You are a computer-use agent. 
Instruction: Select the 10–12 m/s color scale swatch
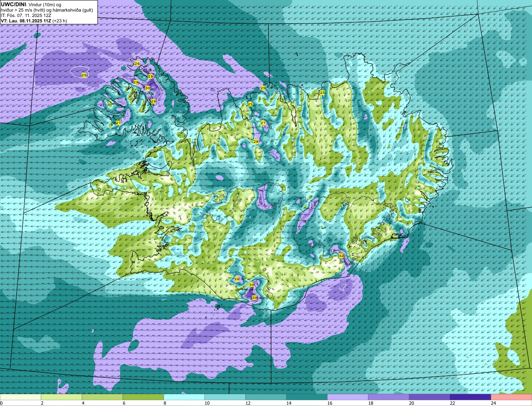(x=225, y=397)
